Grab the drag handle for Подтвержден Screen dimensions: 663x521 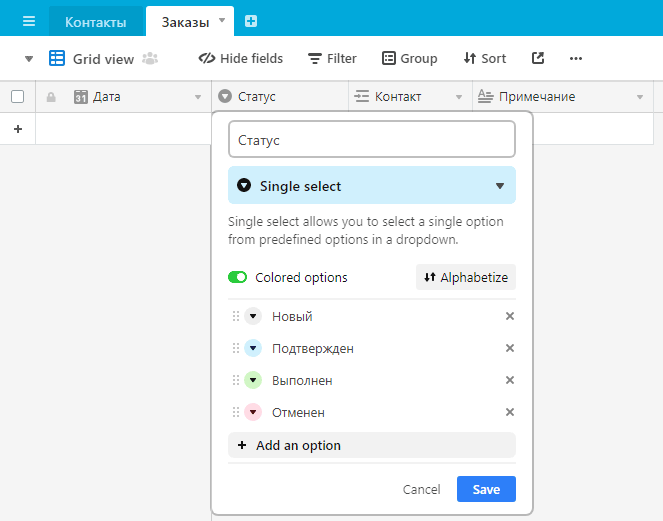click(236, 348)
